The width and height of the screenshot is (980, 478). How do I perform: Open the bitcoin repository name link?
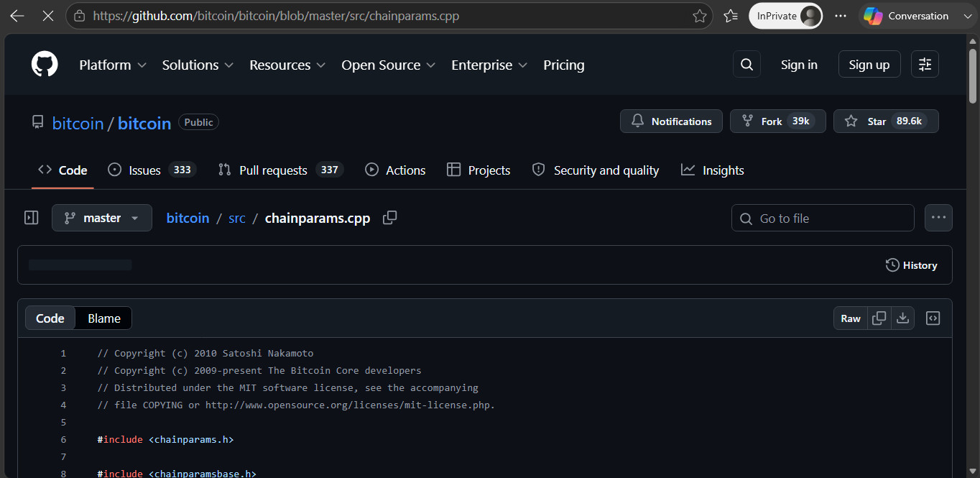[144, 123]
